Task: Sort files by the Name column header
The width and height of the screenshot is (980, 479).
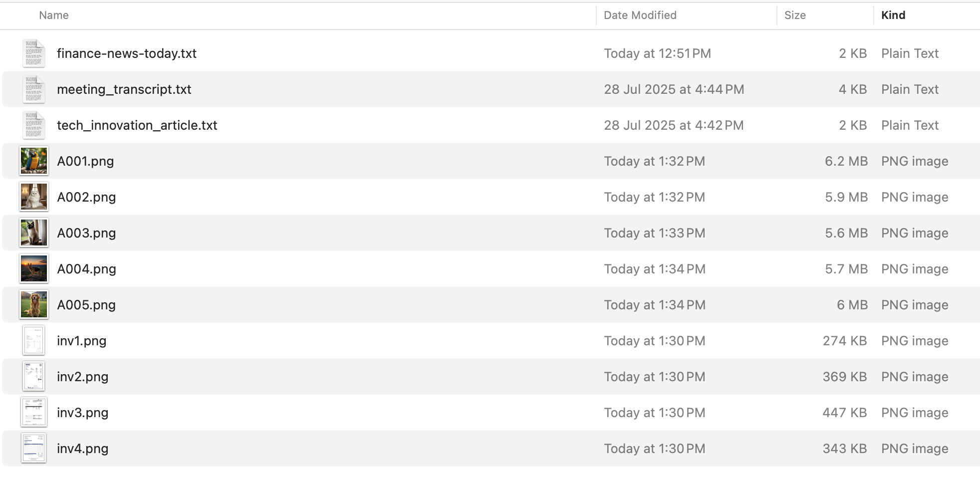Action: (x=54, y=15)
